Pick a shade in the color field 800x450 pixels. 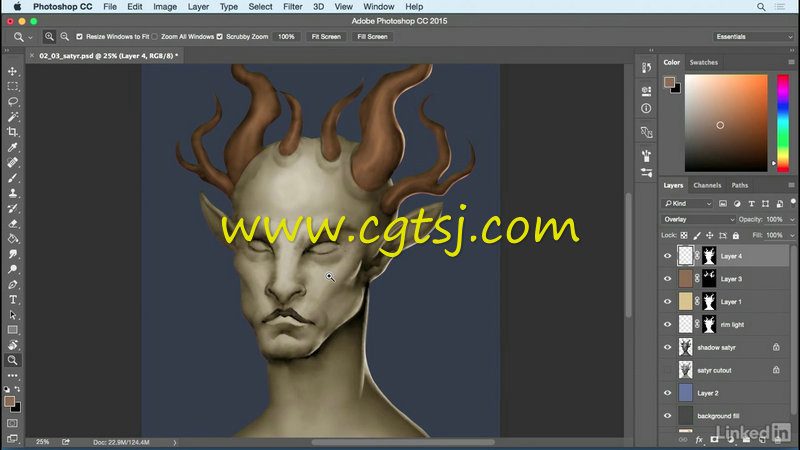point(726,123)
